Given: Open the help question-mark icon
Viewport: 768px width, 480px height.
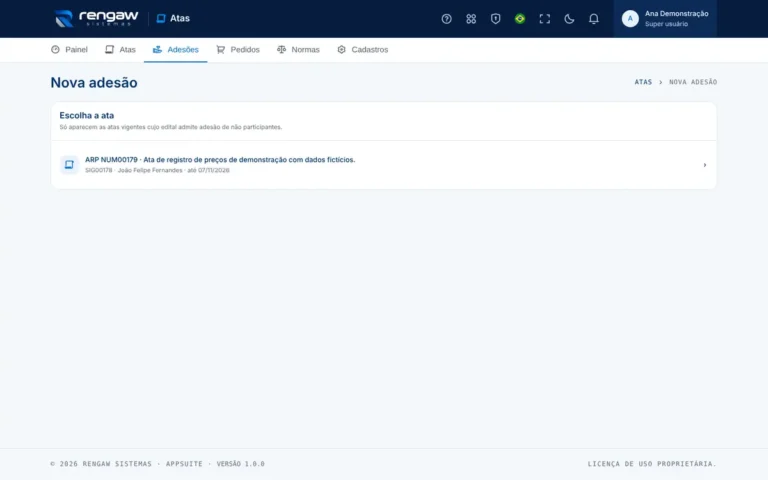Looking at the screenshot, I should pos(446,19).
